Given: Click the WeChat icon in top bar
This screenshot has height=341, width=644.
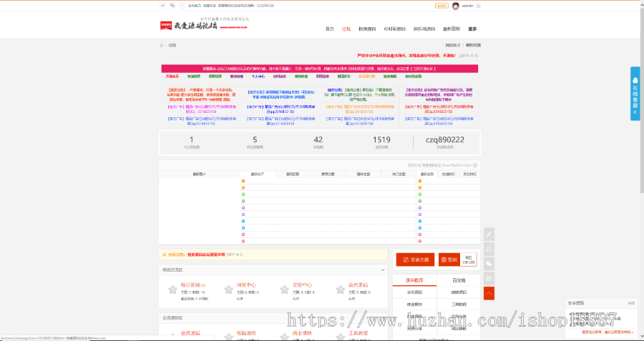Looking at the screenshot, I should pos(172,6).
